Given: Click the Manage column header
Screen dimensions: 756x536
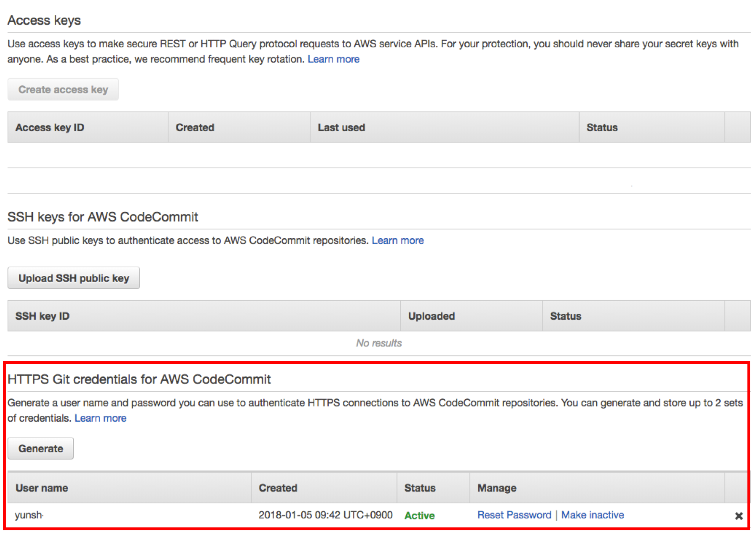Looking at the screenshot, I should click(497, 488).
